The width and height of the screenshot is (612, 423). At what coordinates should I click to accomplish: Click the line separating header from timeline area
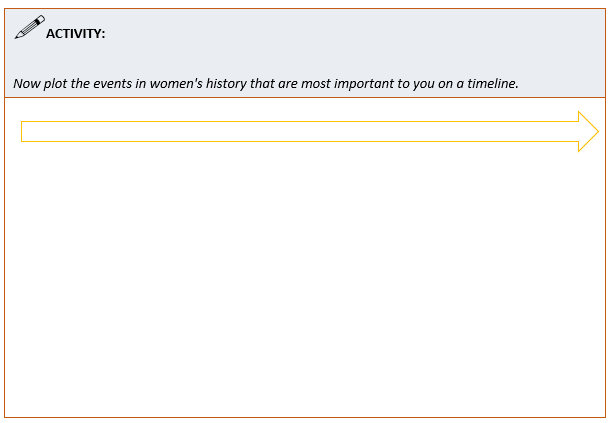point(300,97)
